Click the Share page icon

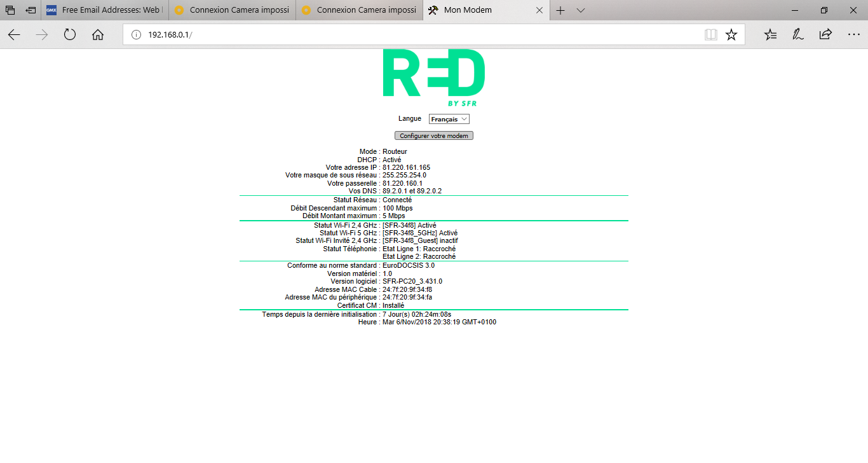click(x=825, y=35)
